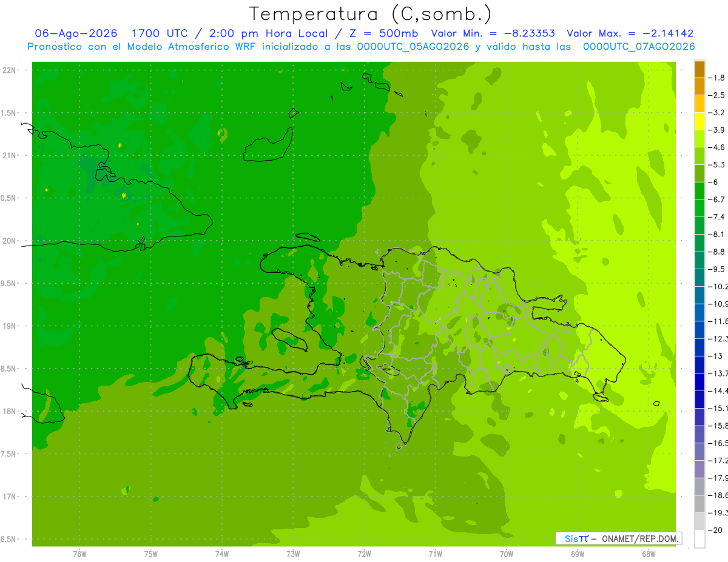The image size is (728, 562).
Task: Click the "0000UTC_05AGO2026" initialization timestamp
Action: pyautogui.click(x=414, y=47)
